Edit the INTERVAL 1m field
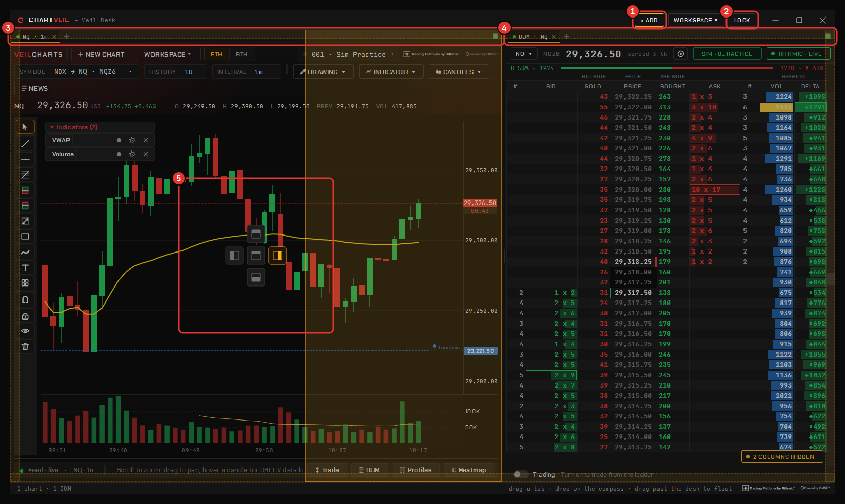845x504 pixels. click(246, 72)
